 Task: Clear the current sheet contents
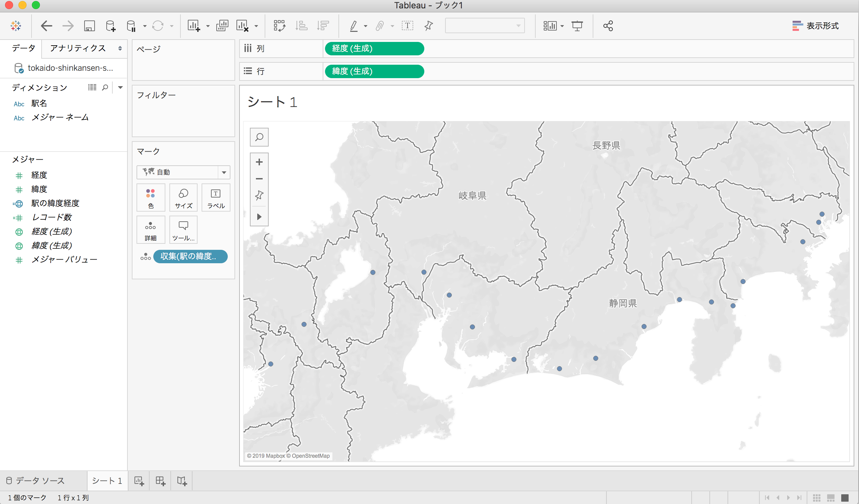(243, 25)
